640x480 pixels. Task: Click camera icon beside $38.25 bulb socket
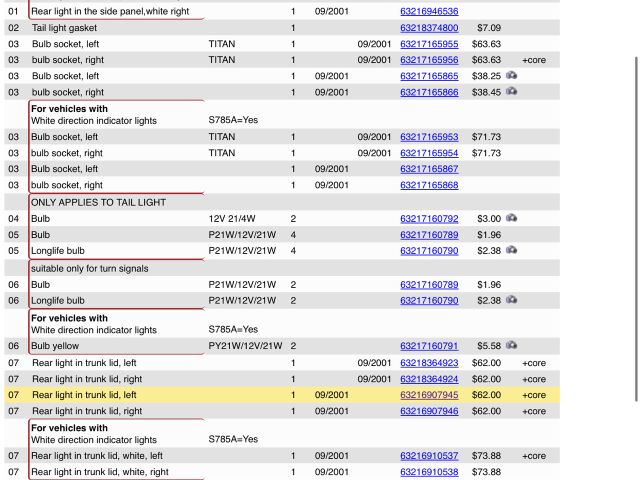point(511,76)
